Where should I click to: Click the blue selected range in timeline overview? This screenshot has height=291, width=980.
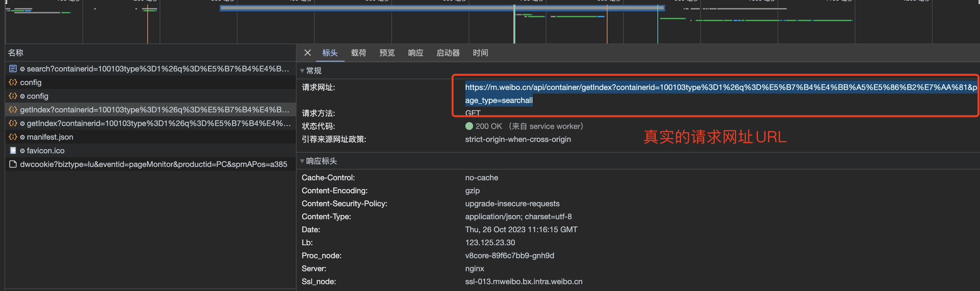(441, 8)
